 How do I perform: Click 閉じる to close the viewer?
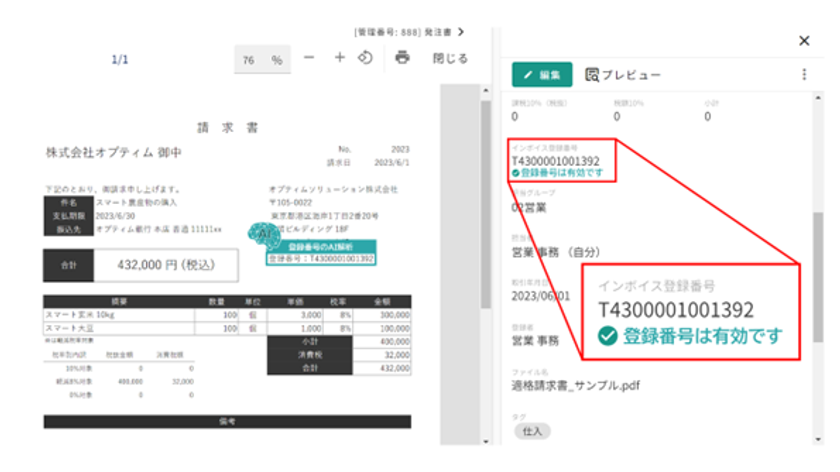coord(451,58)
